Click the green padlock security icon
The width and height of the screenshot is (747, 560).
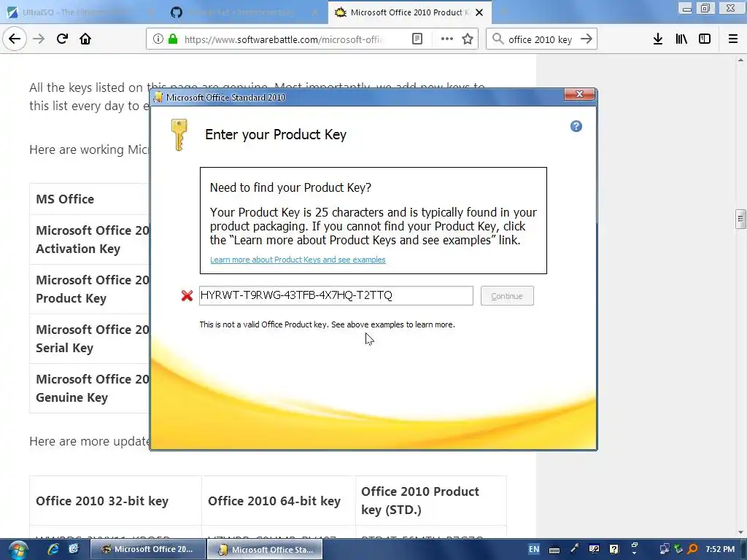[173, 39]
